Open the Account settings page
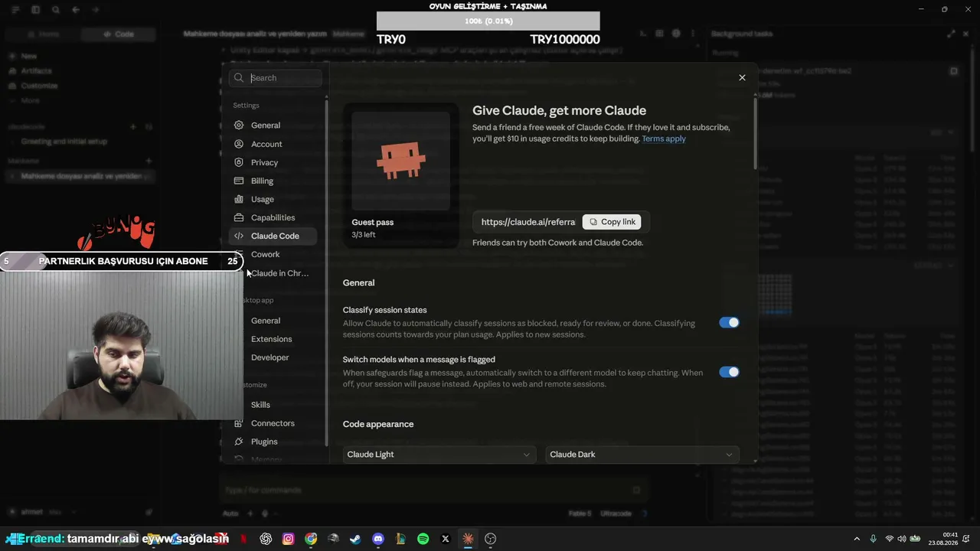The height and width of the screenshot is (551, 980). click(274, 144)
